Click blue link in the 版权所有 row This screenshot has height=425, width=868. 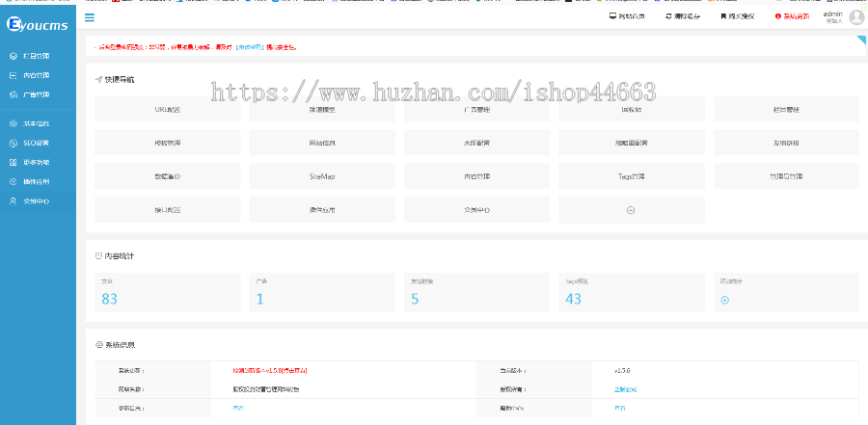point(625,389)
